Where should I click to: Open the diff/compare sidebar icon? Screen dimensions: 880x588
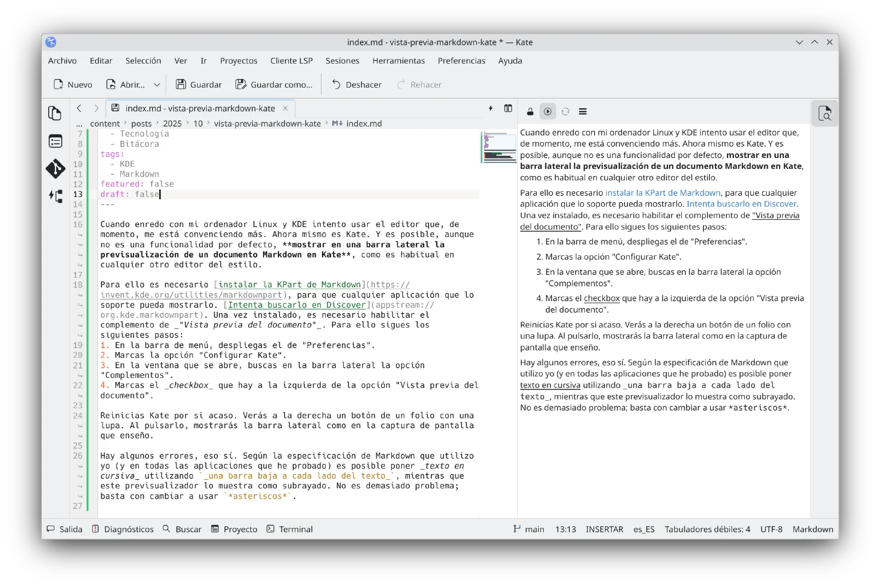coord(55,196)
